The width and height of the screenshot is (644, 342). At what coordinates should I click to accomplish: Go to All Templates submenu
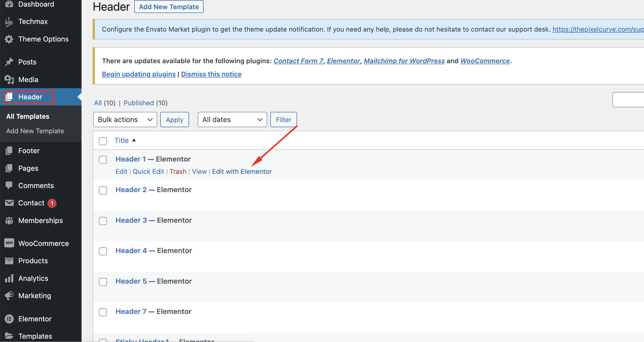(28, 116)
